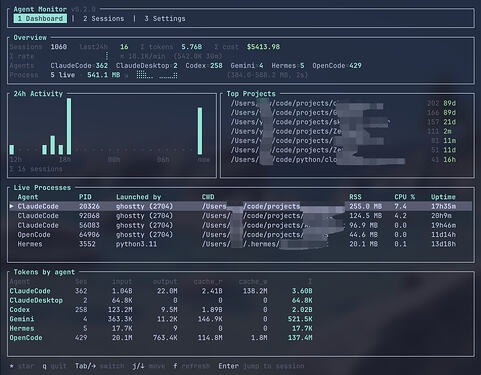
Task: Click the q quit hint
Action: tap(54, 366)
